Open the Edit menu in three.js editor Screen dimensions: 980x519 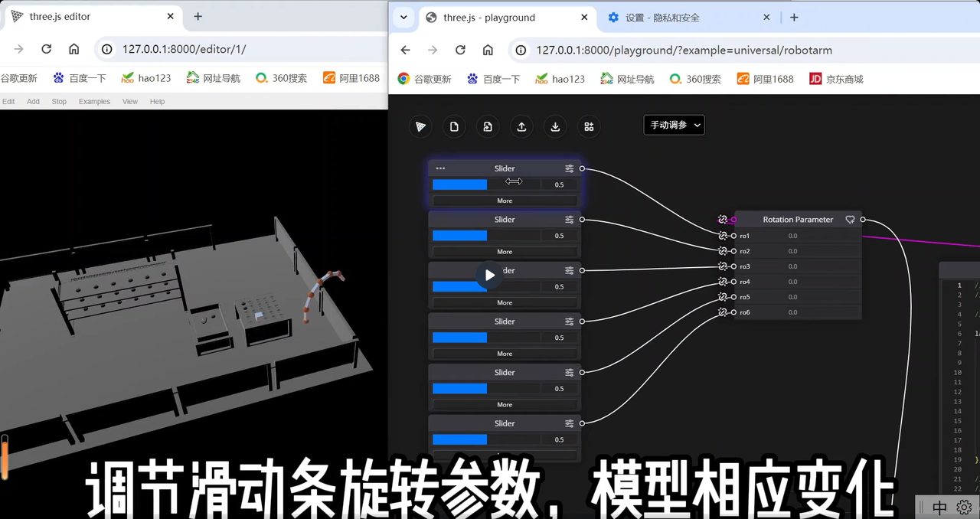click(x=8, y=101)
